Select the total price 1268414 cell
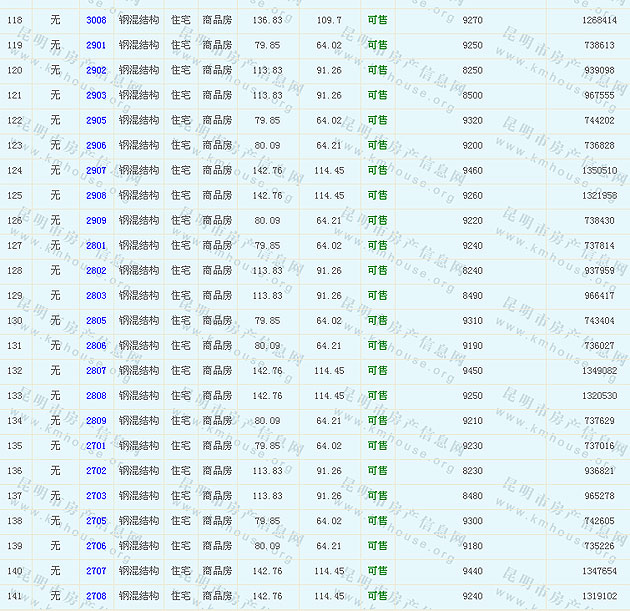630x611 pixels. [599, 20]
